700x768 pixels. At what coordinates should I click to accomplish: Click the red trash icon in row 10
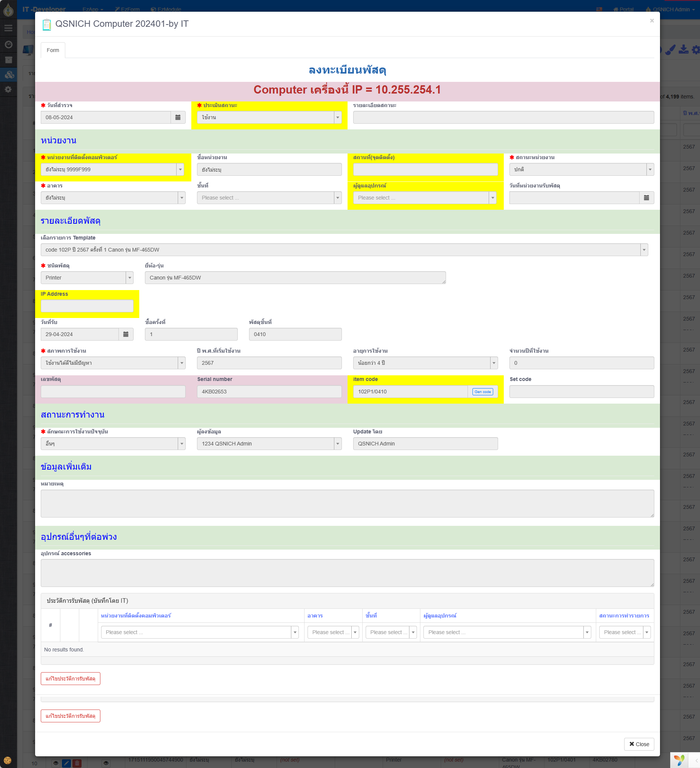[x=77, y=763]
